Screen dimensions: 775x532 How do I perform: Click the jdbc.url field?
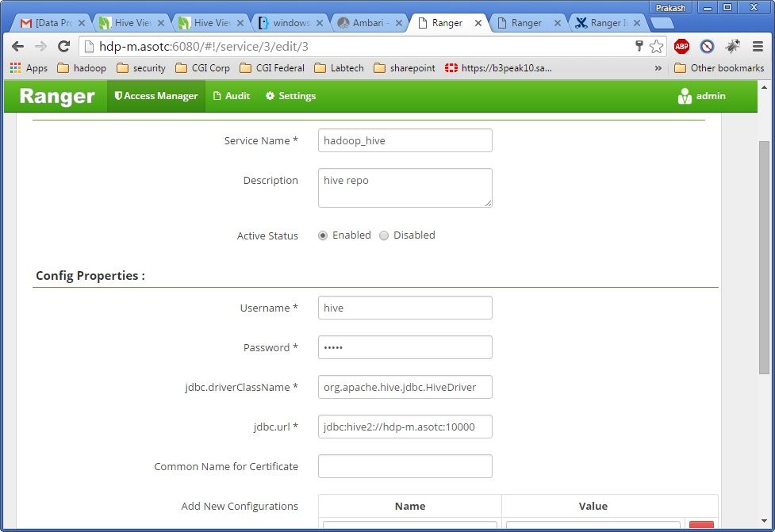[x=405, y=427]
